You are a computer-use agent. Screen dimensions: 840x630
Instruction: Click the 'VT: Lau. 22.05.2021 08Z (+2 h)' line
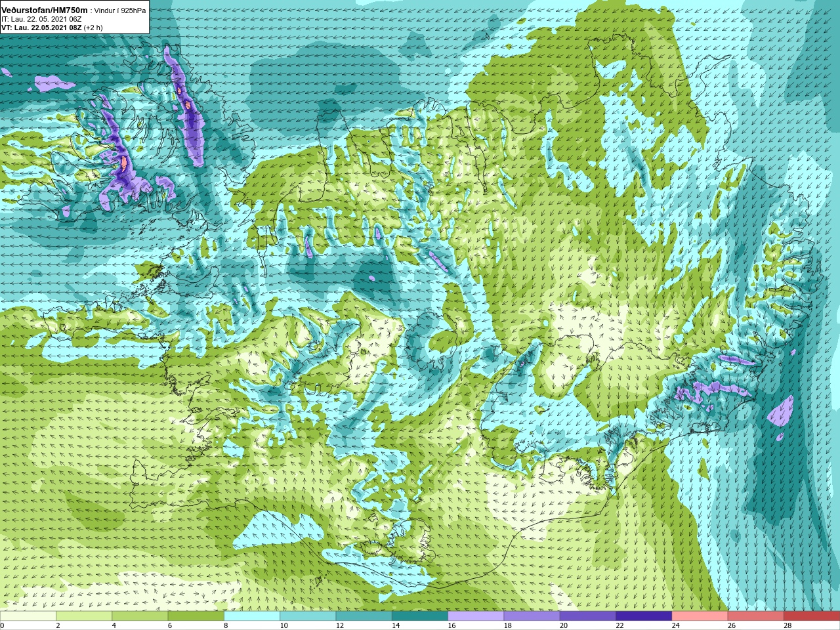click(52, 28)
